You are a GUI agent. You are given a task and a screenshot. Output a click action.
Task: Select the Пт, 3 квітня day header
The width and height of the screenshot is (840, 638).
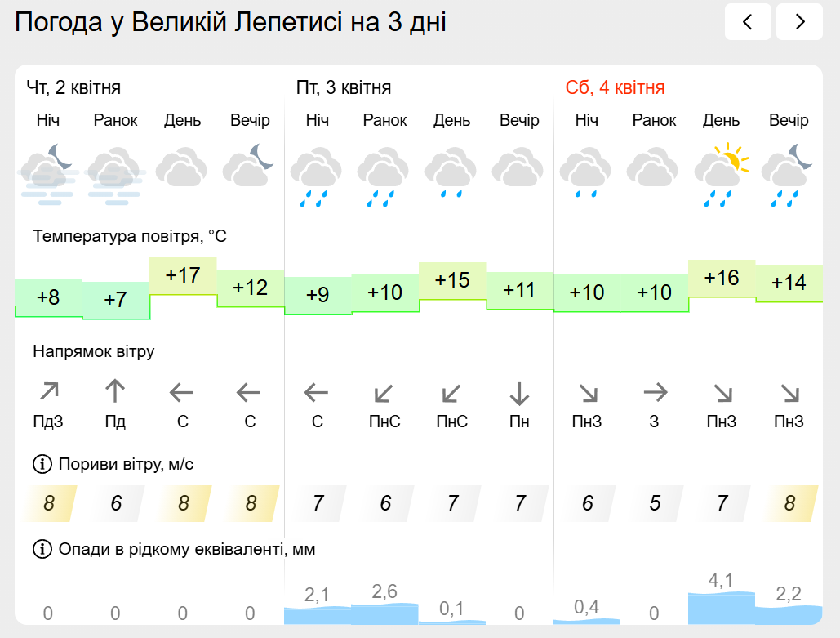pos(344,88)
